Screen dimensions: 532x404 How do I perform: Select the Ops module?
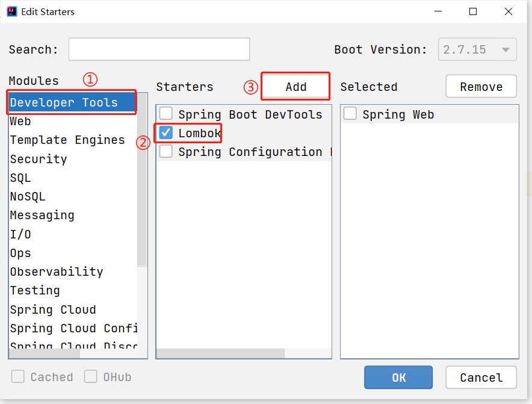click(x=73, y=253)
